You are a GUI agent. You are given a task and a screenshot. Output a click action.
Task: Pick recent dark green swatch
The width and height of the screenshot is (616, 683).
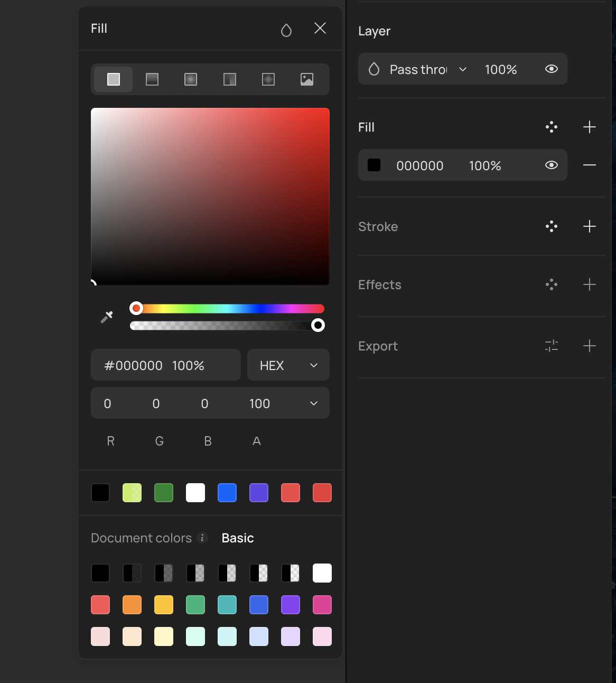tap(164, 493)
